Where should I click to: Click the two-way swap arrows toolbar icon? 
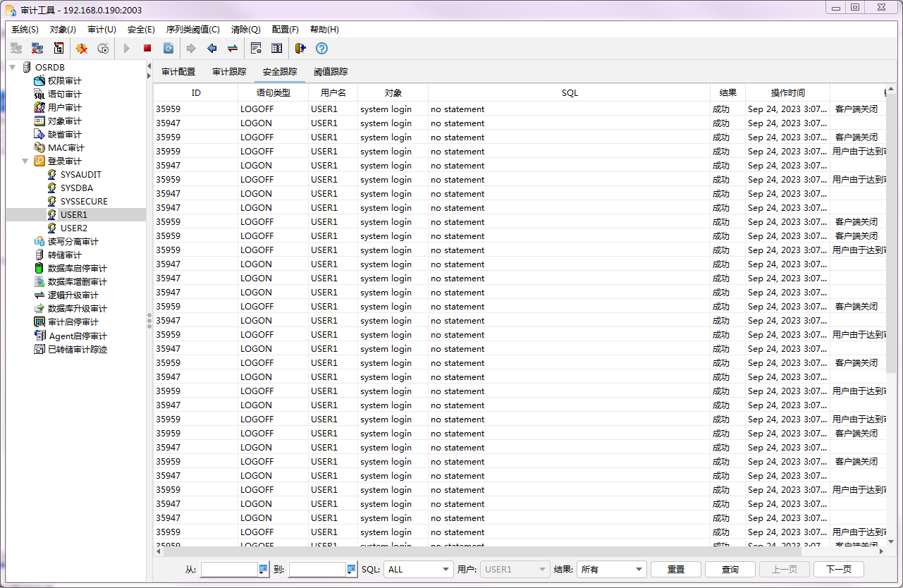click(x=232, y=48)
